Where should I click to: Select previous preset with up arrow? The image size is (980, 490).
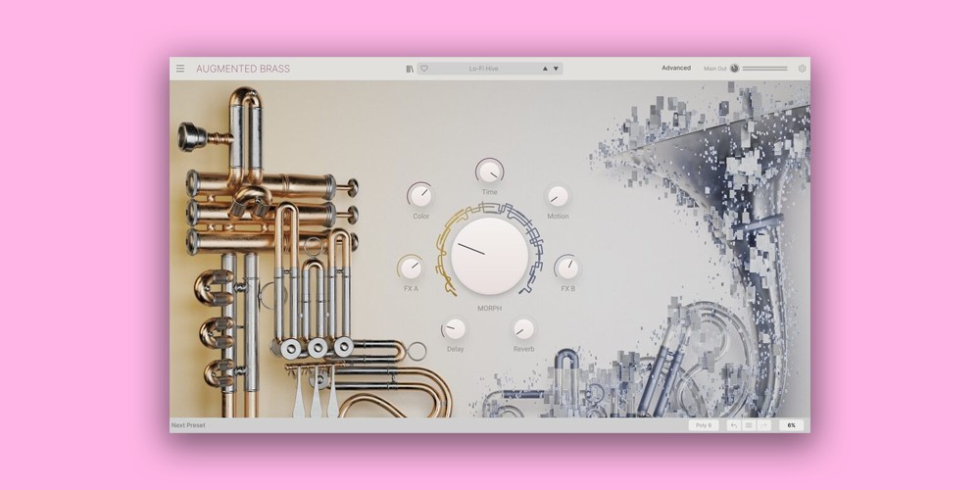pyautogui.click(x=544, y=69)
